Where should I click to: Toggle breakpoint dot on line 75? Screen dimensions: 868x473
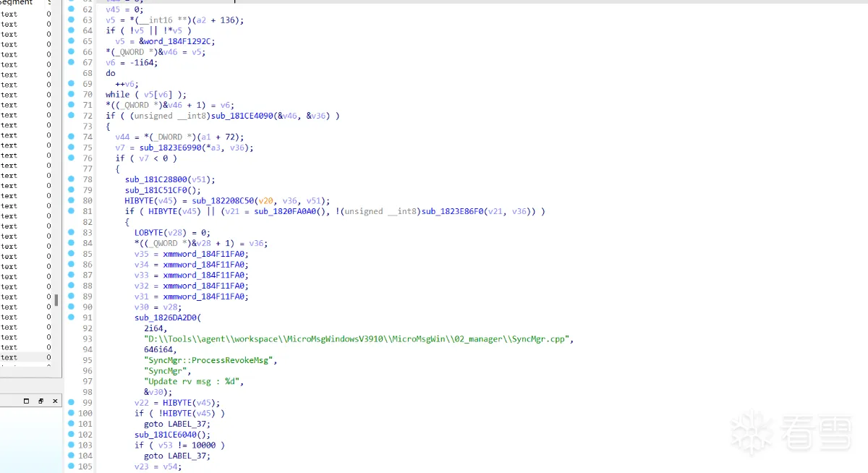[x=71, y=148]
